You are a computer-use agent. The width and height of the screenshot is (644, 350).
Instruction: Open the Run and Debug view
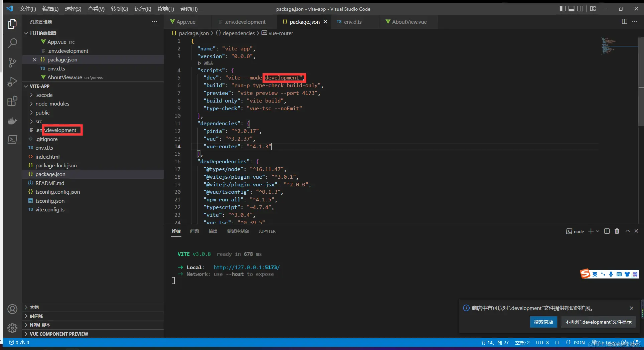click(12, 82)
